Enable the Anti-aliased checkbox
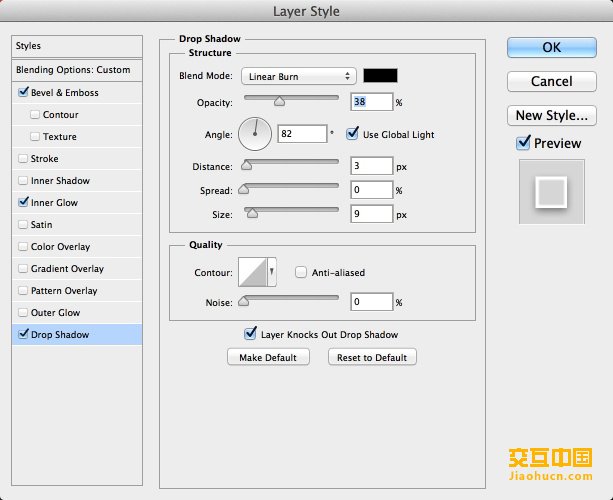 tap(301, 272)
